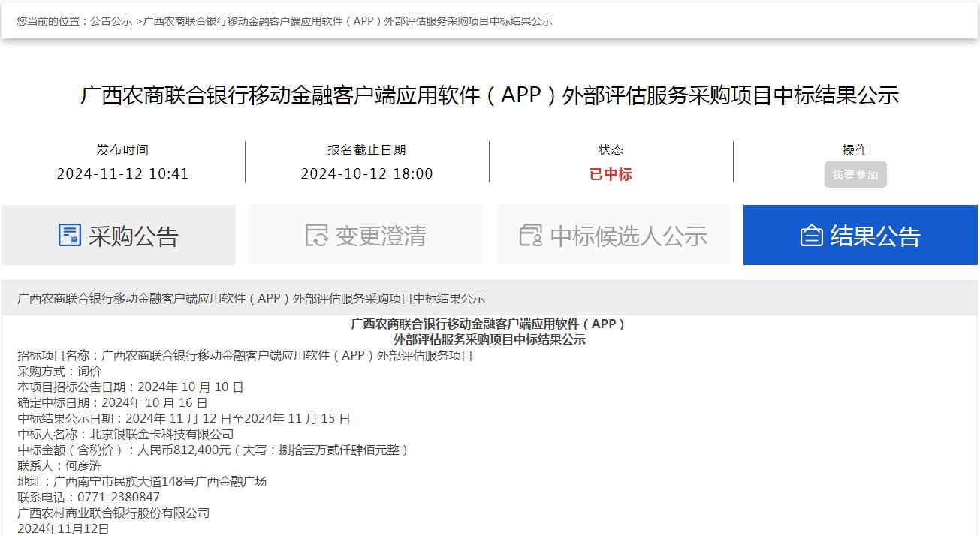Click the 确定中标日期 line
Screen dimensions: 980x536
(x=113, y=403)
